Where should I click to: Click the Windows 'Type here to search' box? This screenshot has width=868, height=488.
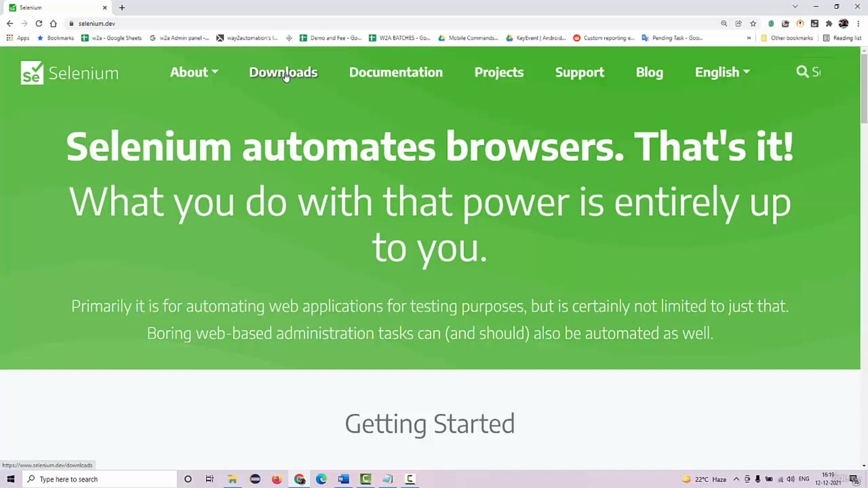point(99,479)
